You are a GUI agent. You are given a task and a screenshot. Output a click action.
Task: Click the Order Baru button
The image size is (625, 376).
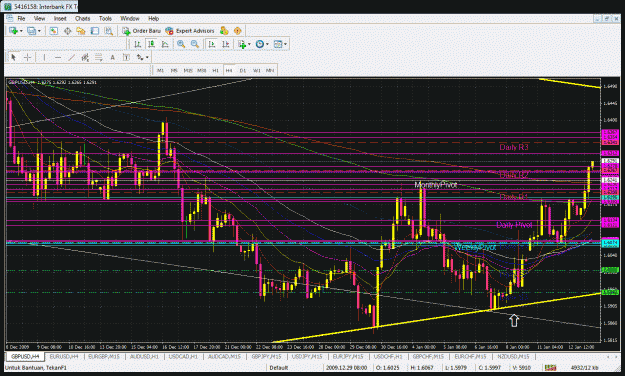[x=142, y=31]
